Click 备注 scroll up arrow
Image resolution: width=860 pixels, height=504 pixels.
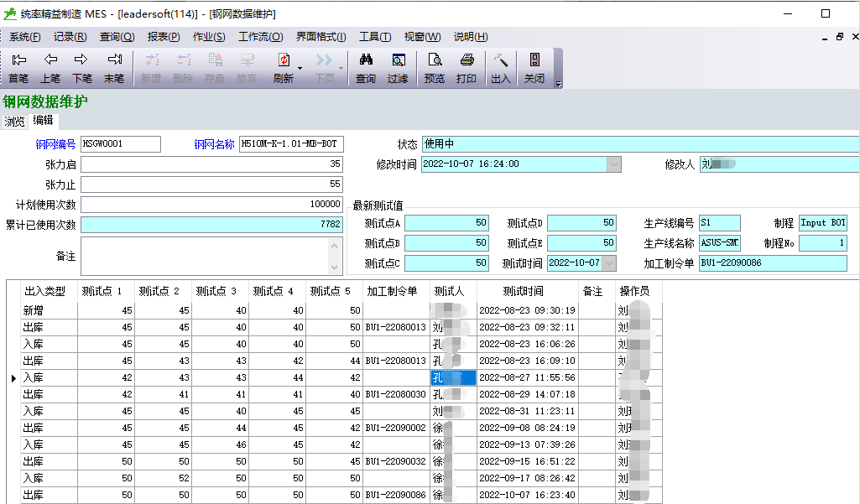pyautogui.click(x=335, y=245)
